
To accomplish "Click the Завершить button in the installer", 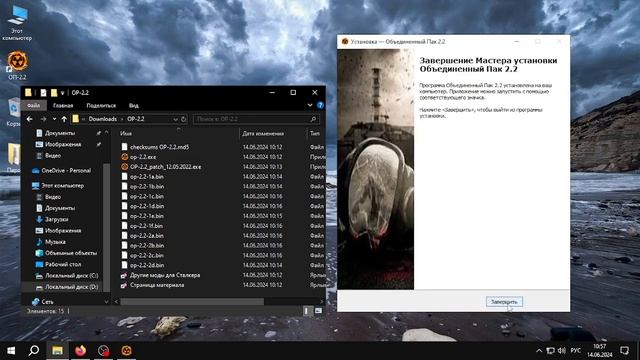I will tap(504, 302).
